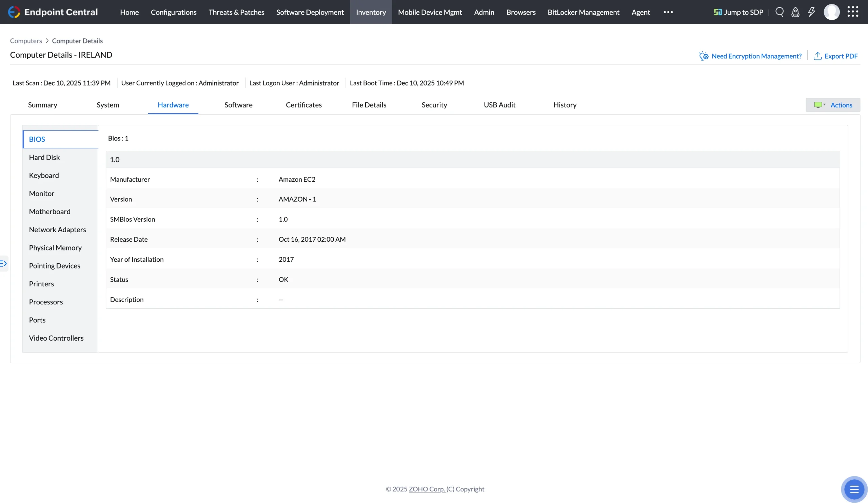Image resolution: width=868 pixels, height=503 pixels.
Task: Select Hard Disk in hardware list
Action: (x=60, y=157)
